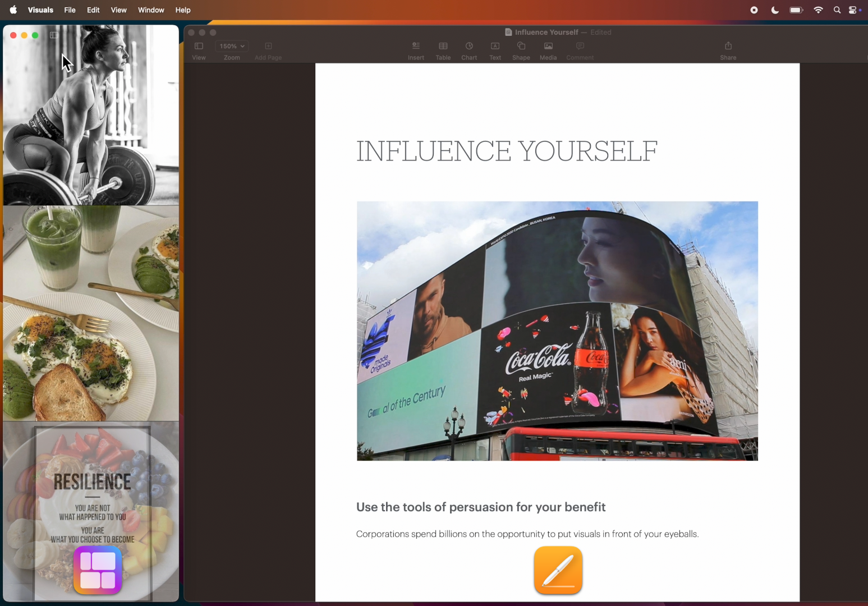
Task: Click the Comment toolbar icon
Action: [x=580, y=47]
